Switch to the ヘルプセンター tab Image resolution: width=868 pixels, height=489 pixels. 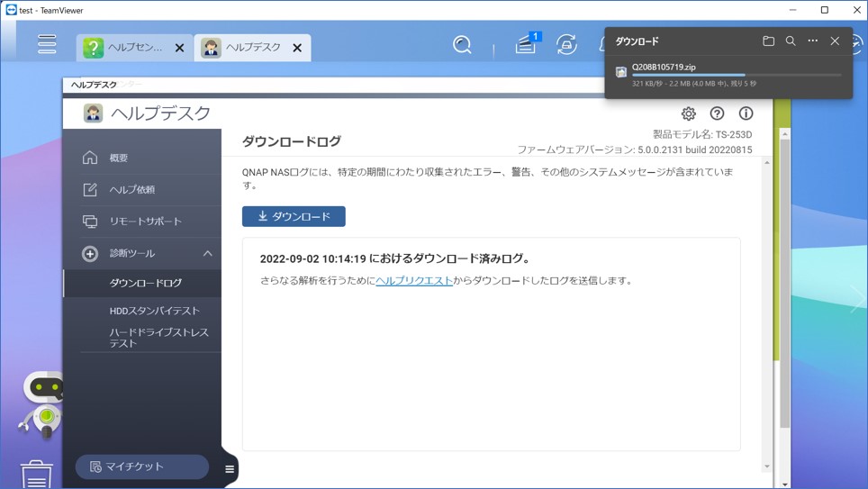click(134, 48)
